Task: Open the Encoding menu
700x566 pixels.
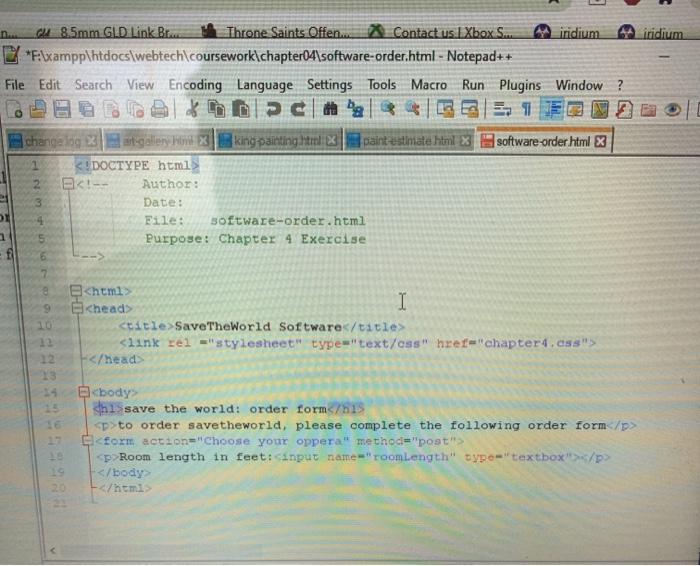Action: [195, 85]
